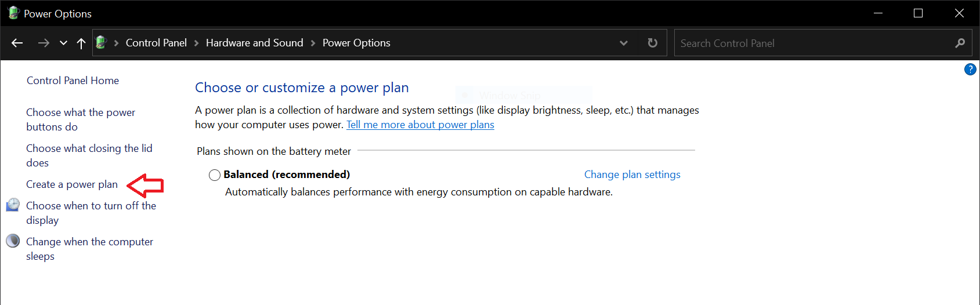Click the Back arrow navigation button
Viewport: 980px width, 305px height.
pos(17,43)
